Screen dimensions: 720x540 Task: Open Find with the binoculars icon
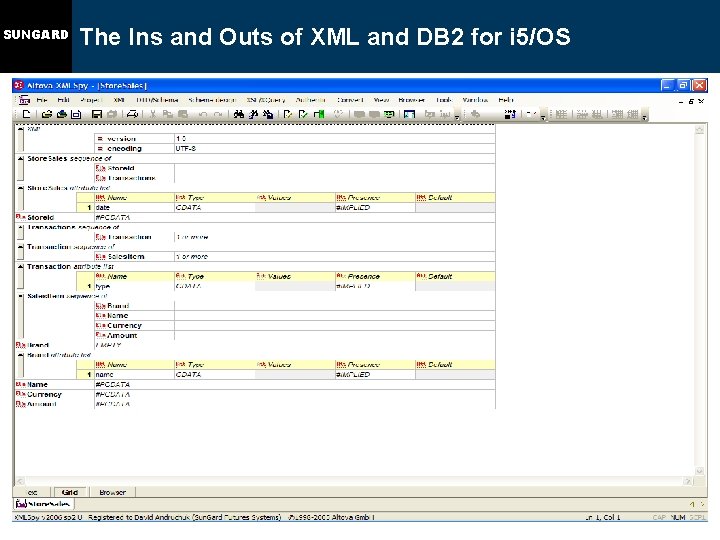[239, 114]
